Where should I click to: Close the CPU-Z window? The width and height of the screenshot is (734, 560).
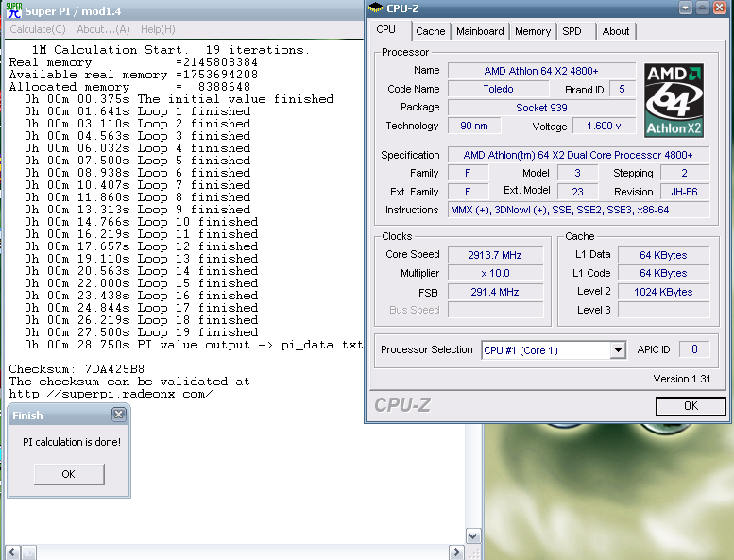720,8
